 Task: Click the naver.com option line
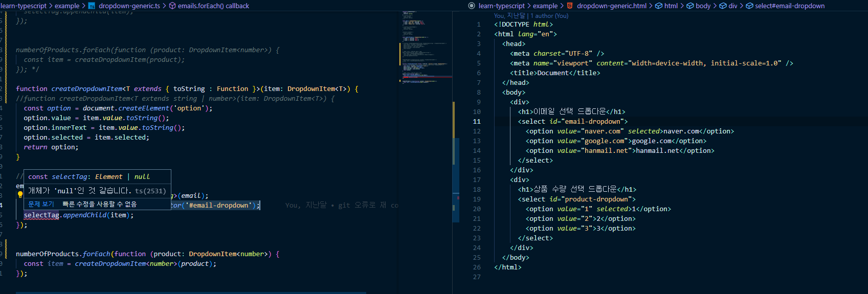coord(630,131)
